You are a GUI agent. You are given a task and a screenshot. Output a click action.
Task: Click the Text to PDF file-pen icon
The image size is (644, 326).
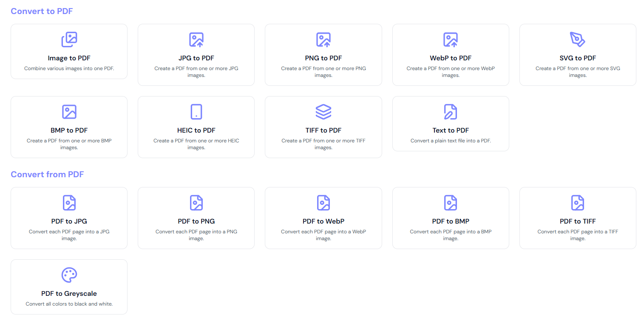(451, 112)
